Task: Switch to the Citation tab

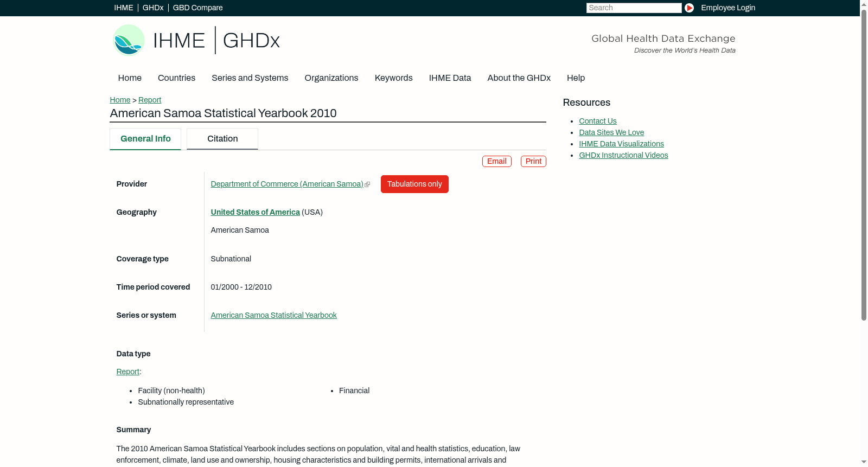Action: point(222,139)
